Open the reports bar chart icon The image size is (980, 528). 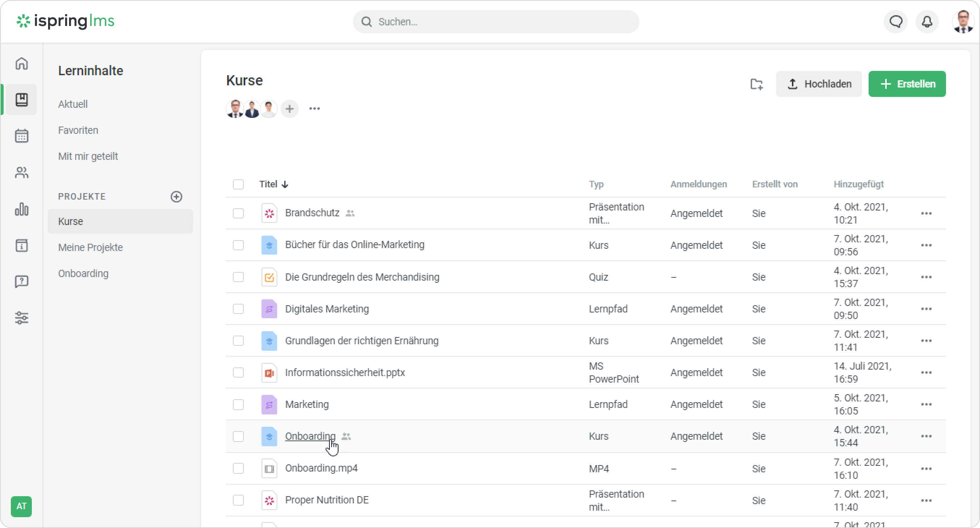pos(22,209)
